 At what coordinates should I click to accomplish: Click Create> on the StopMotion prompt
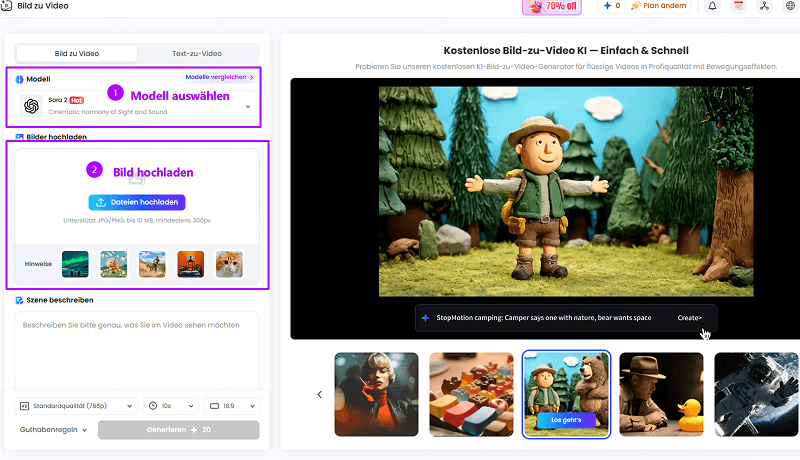[689, 318]
